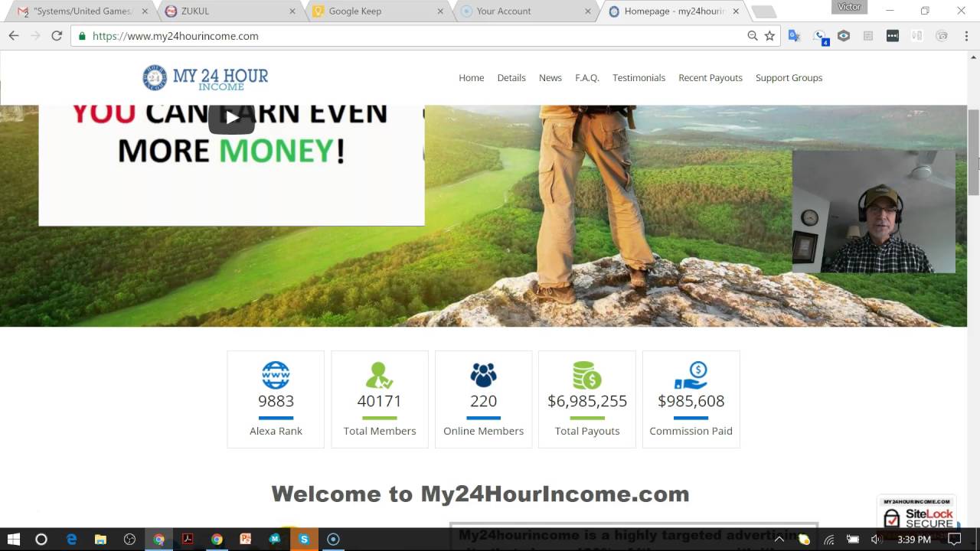
Task: Click the webcam video overlay
Action: (x=874, y=211)
